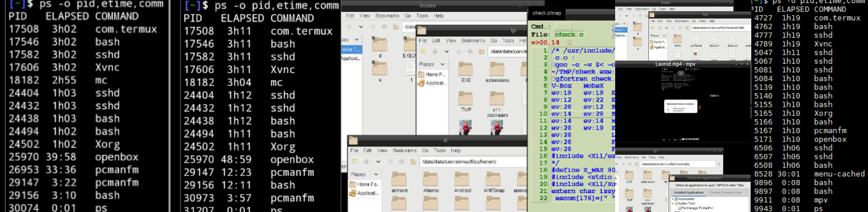Collapse the System Tools category in Choose Application
Image resolution: width=868 pixels, height=212 pixels.
tap(673, 203)
